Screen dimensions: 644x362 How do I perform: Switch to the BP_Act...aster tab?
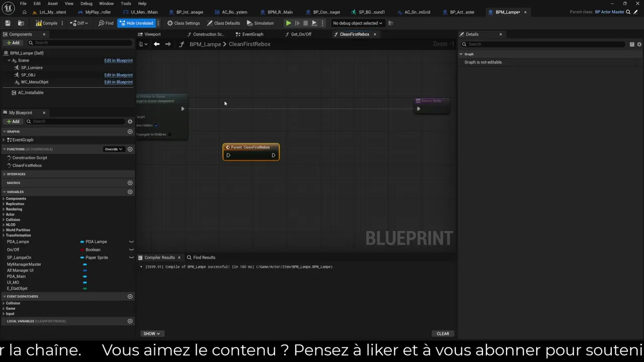pyautogui.click(x=458, y=12)
